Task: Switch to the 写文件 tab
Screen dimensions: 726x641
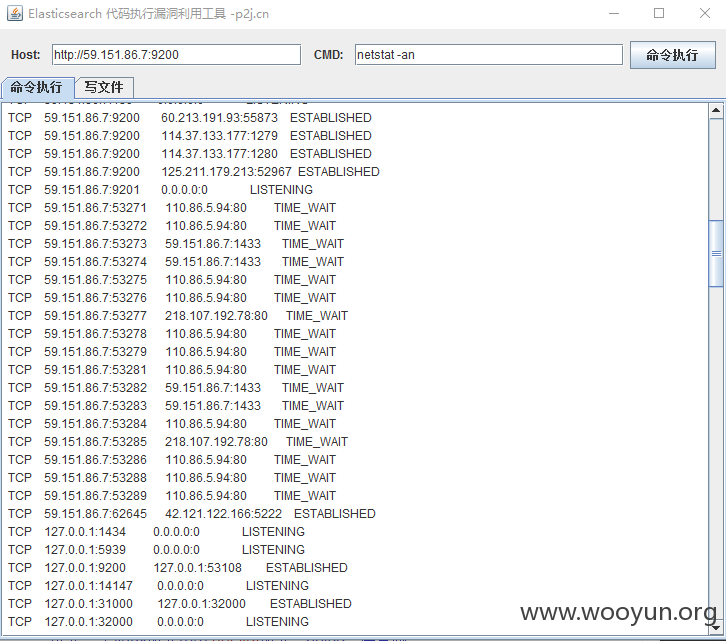Action: pyautogui.click(x=104, y=88)
